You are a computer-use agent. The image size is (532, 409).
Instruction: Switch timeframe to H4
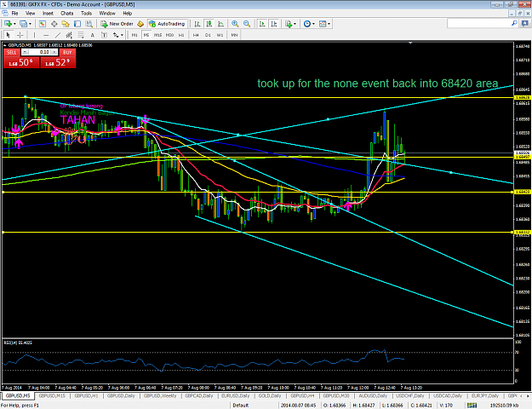point(196,35)
